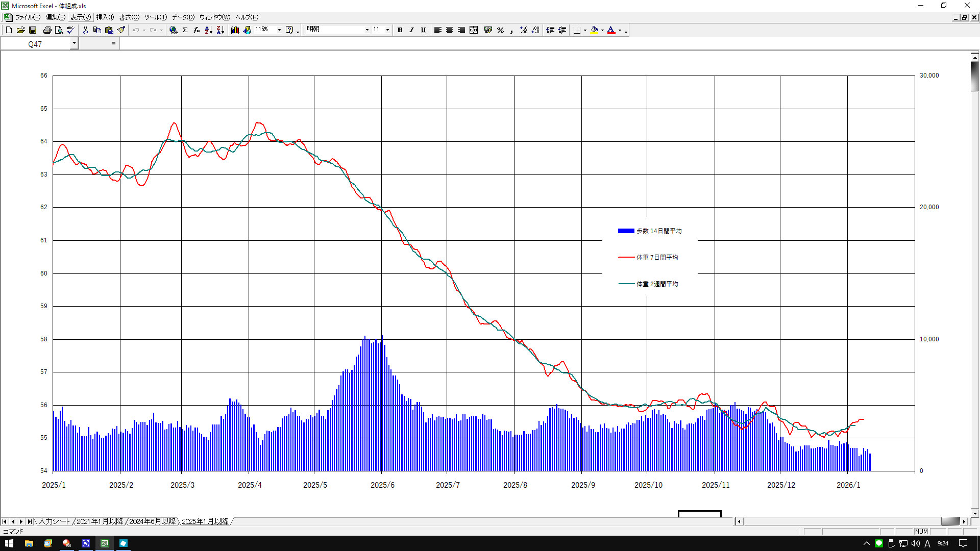Apply Percent Style formatting icon
The image size is (980, 551).
point(500,30)
